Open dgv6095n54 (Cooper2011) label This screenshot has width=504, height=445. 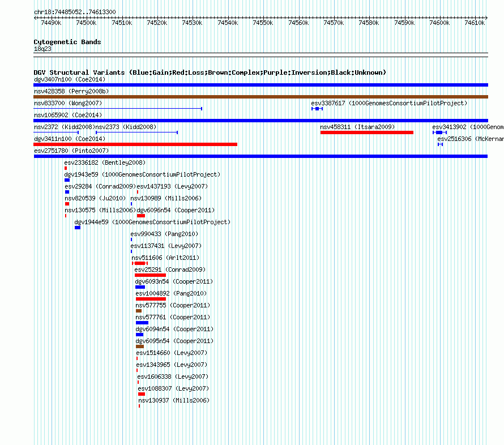(174, 341)
